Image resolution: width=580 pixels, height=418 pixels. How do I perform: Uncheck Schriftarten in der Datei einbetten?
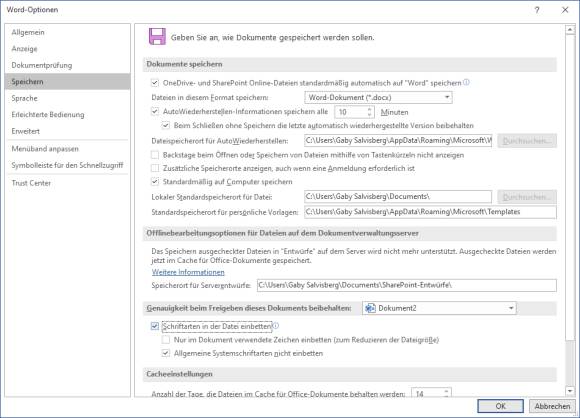[x=155, y=326]
